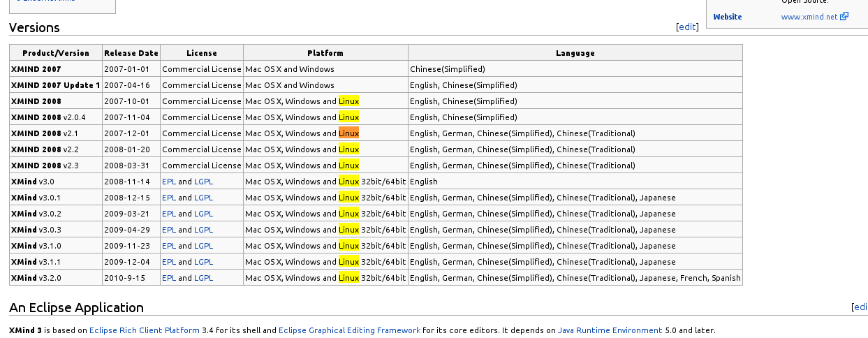Viewport: 868px width, 338px height.
Task: Open the www.xmind.net website link
Action: [x=809, y=17]
